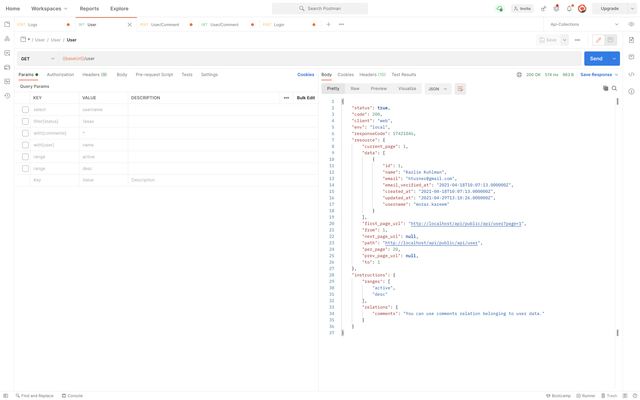Click the wrap lines icon beside JSON
The image size is (640, 400).
pyautogui.click(x=460, y=89)
